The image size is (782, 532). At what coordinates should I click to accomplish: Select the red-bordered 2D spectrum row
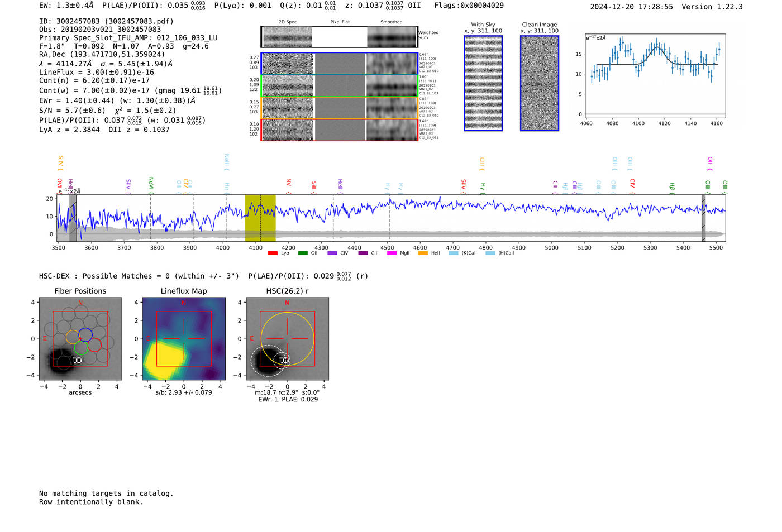tap(340, 130)
